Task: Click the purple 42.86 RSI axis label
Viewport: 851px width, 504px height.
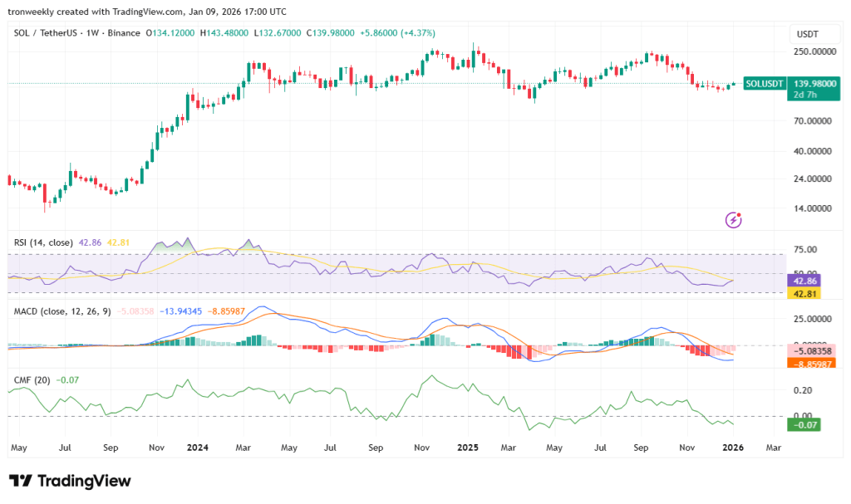Action: 804,281
